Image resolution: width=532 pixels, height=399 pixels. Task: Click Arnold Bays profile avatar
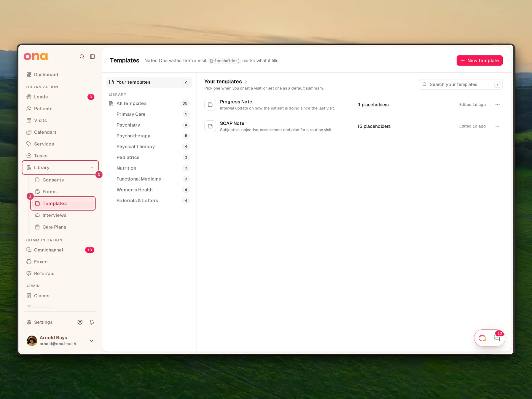point(32,341)
